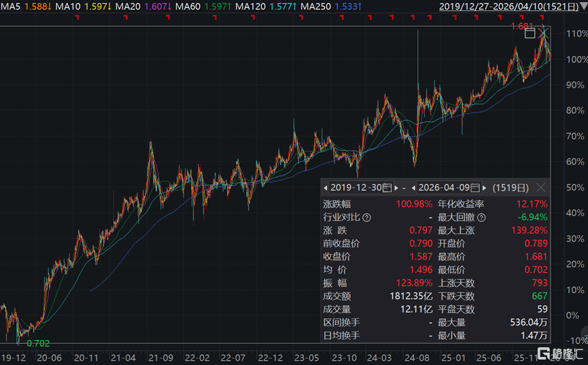
Task: Show help for 最大回撤 question mark
Action: click(481, 218)
